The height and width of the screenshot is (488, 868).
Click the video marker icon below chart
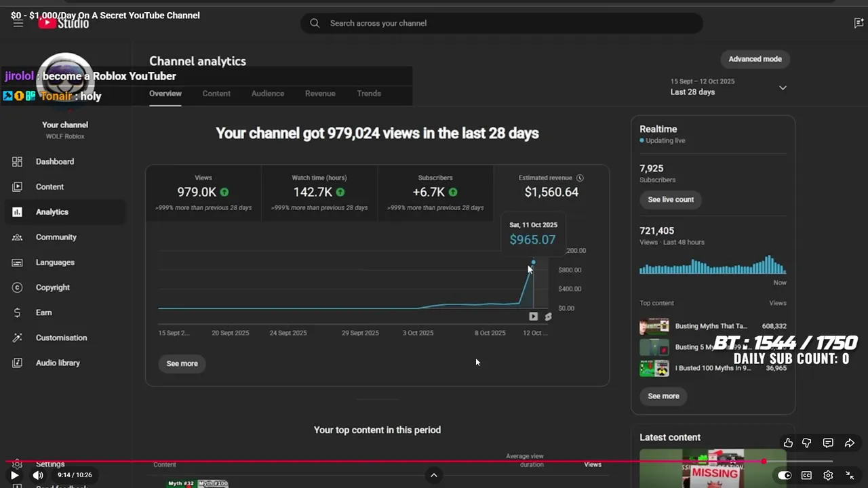[533, 317]
